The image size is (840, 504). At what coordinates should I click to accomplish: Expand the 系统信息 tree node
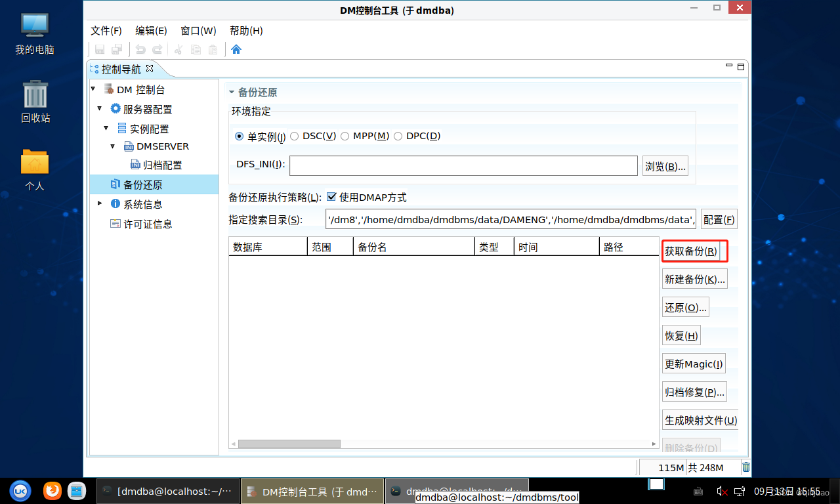(x=100, y=203)
